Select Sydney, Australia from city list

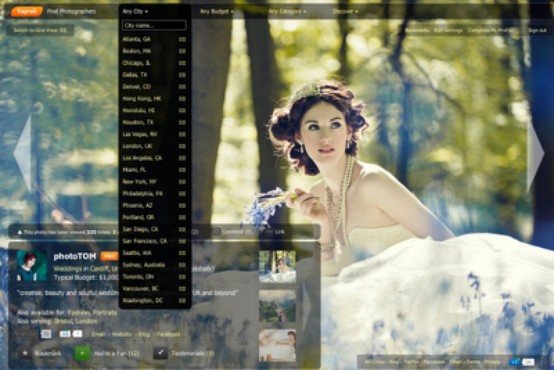144,265
